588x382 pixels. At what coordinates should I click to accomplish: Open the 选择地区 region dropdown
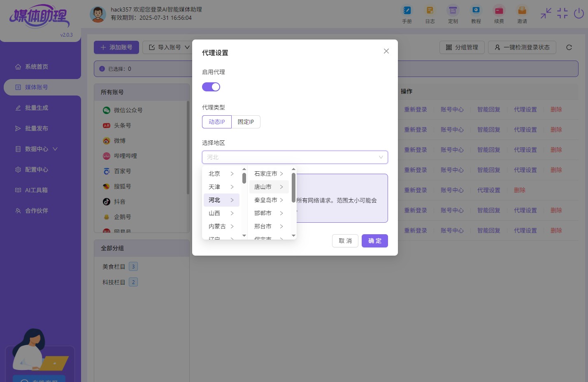(295, 157)
